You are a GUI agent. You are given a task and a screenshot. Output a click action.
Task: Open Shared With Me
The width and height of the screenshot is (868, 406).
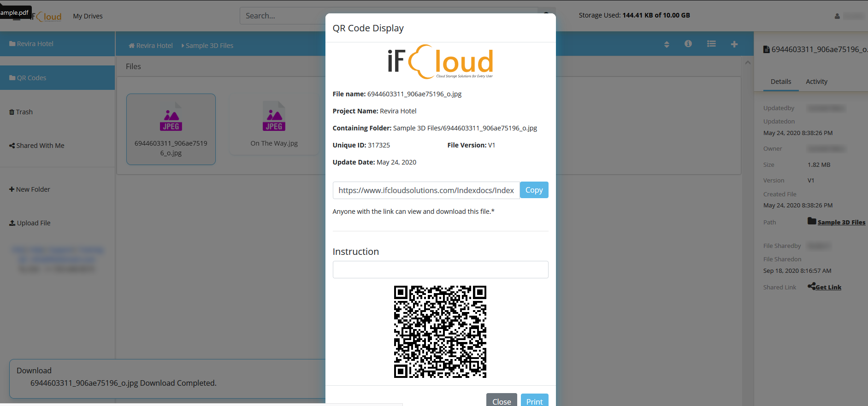37,146
